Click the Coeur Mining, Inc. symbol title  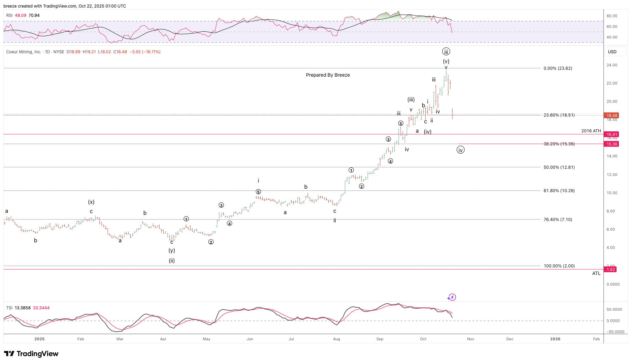[23, 52]
